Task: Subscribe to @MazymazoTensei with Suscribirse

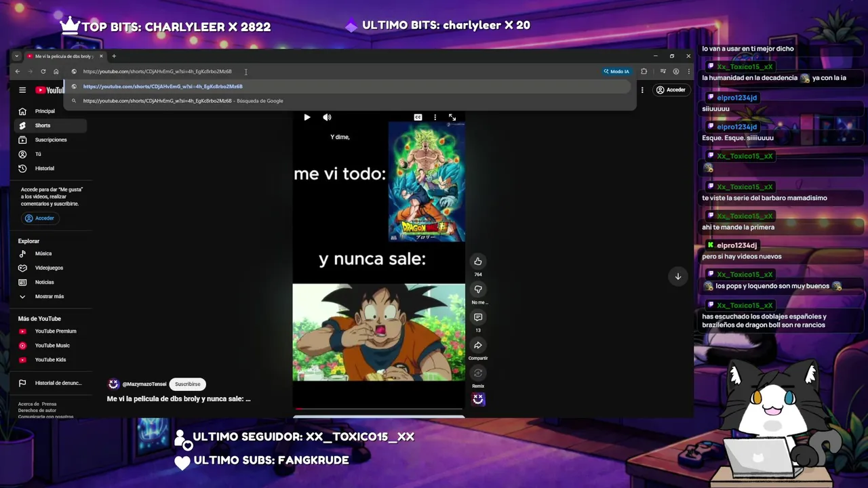Action: click(x=188, y=384)
